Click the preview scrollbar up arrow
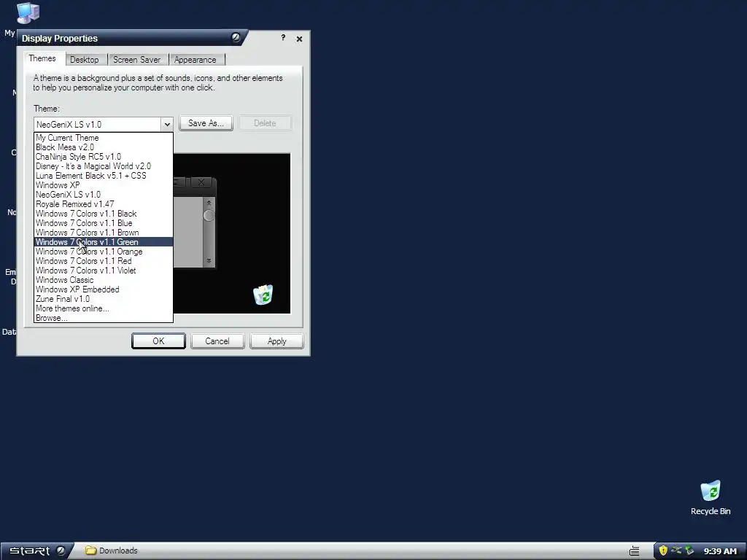The image size is (747, 560). pos(209,203)
